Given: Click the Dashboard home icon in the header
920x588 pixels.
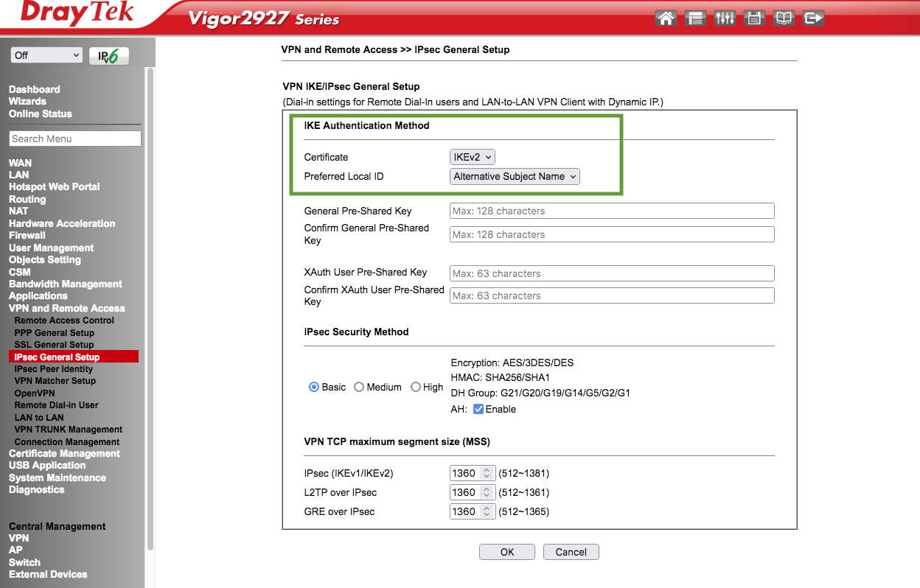Looking at the screenshot, I should [666, 18].
